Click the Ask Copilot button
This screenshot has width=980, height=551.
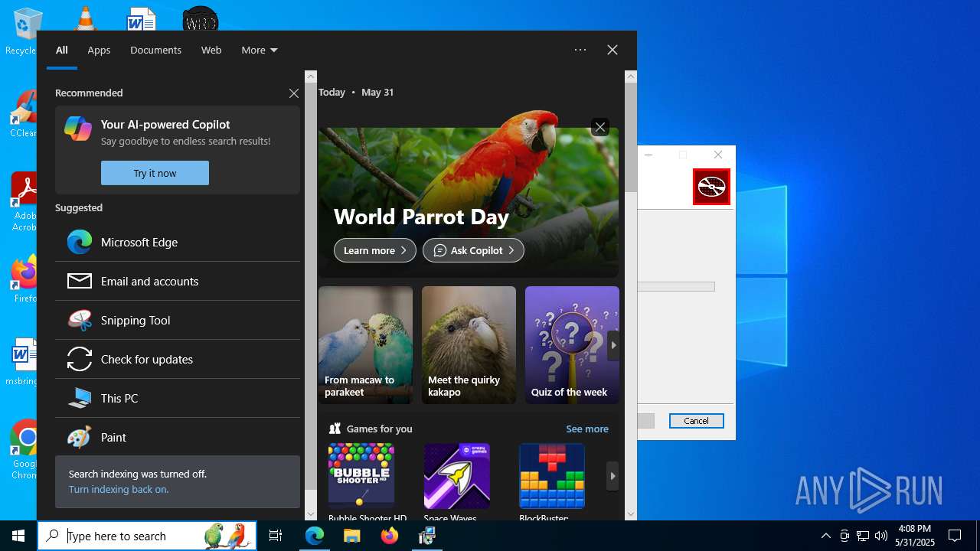[473, 250]
